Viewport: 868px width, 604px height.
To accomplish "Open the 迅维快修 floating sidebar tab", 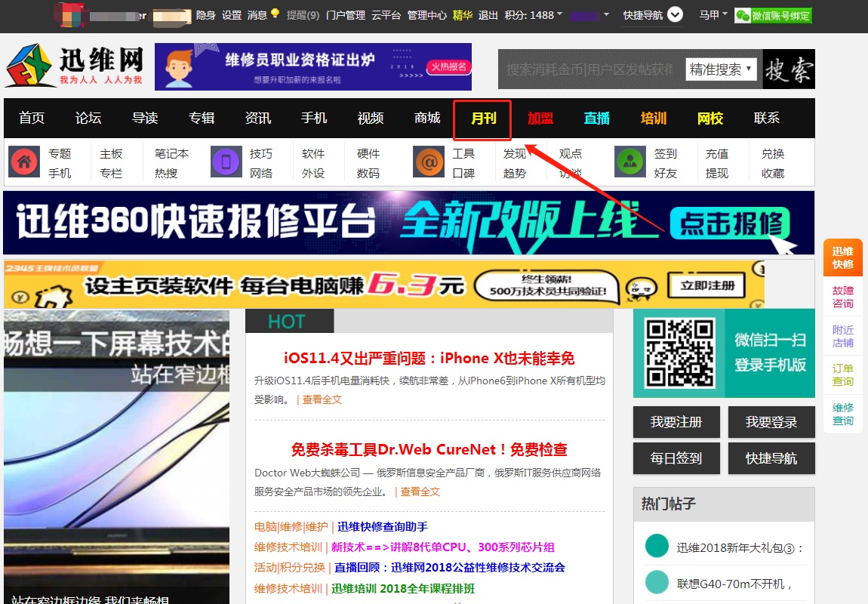I will coord(842,258).
